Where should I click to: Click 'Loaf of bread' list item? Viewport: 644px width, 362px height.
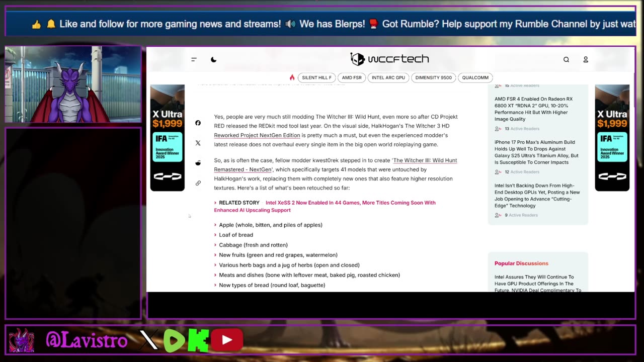(x=236, y=235)
